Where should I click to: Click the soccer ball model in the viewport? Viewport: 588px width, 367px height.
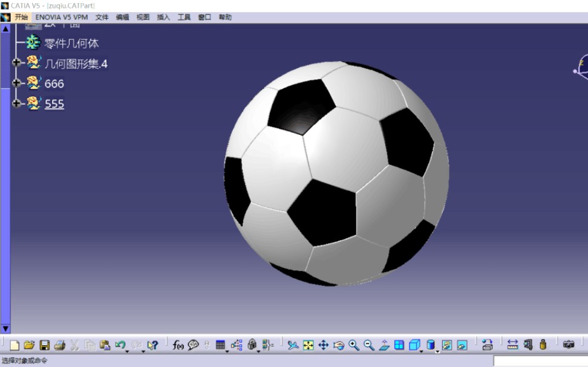coord(336,174)
